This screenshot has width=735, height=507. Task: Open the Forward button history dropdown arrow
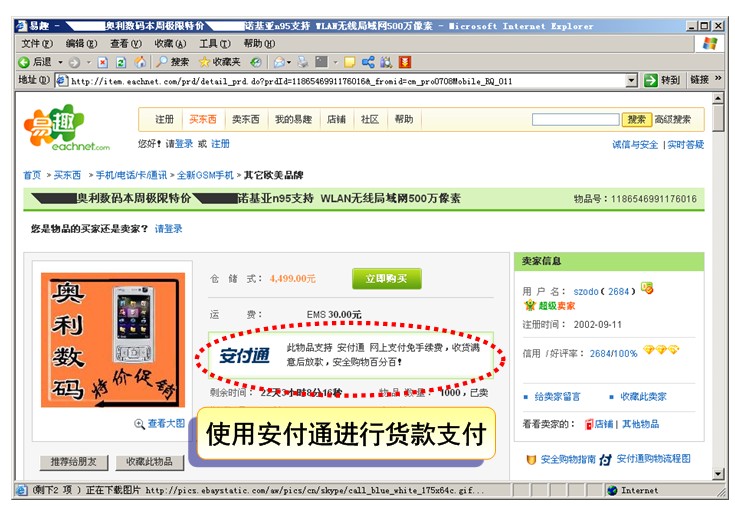[x=89, y=62]
